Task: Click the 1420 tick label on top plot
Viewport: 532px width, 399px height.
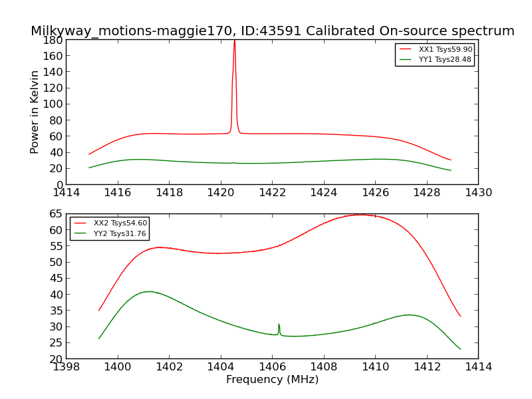Action: point(221,193)
